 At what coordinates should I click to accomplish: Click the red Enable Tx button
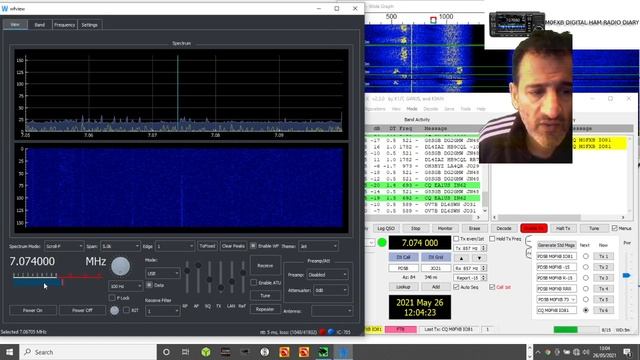point(533,228)
